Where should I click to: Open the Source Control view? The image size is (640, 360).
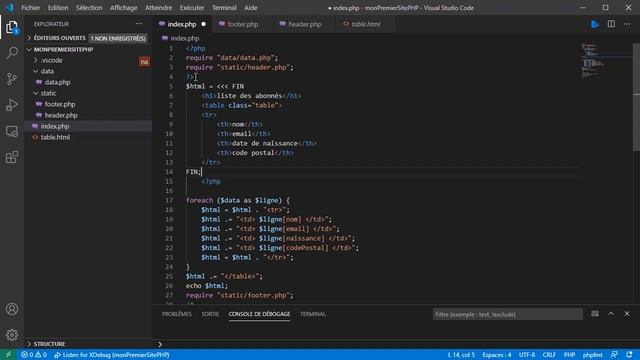[12, 79]
